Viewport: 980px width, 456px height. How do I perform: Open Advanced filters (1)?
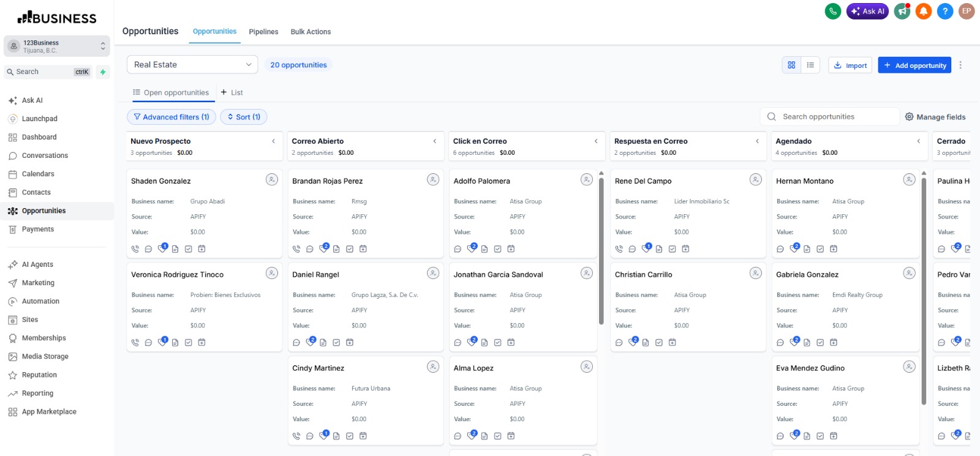pos(171,117)
